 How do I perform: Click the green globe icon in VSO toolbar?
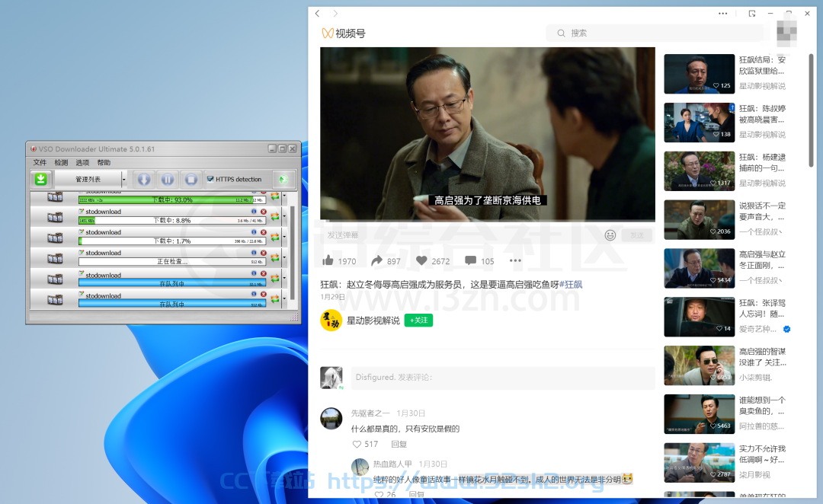click(x=283, y=180)
